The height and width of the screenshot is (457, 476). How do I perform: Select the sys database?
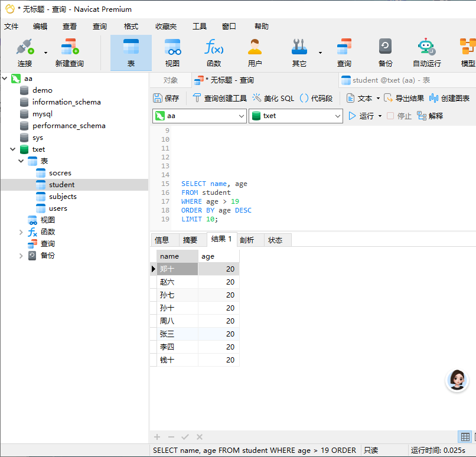tap(38, 138)
